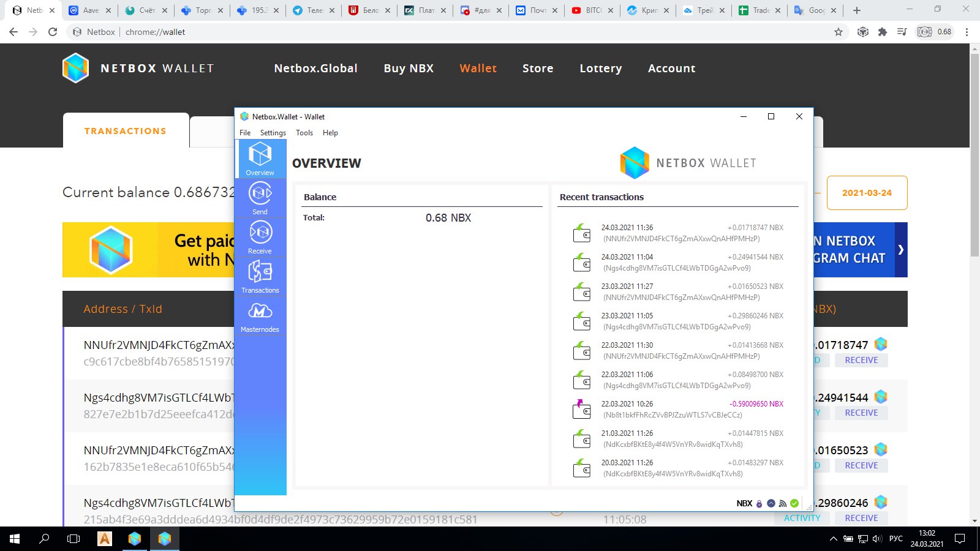Screen dimensions: 980x551
Task: Open Netbox.Global in the web page navigation
Action: click(x=316, y=69)
